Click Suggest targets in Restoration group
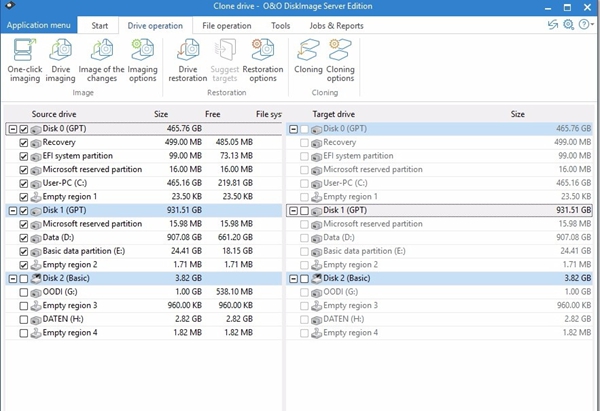The image size is (600, 411). point(225,60)
